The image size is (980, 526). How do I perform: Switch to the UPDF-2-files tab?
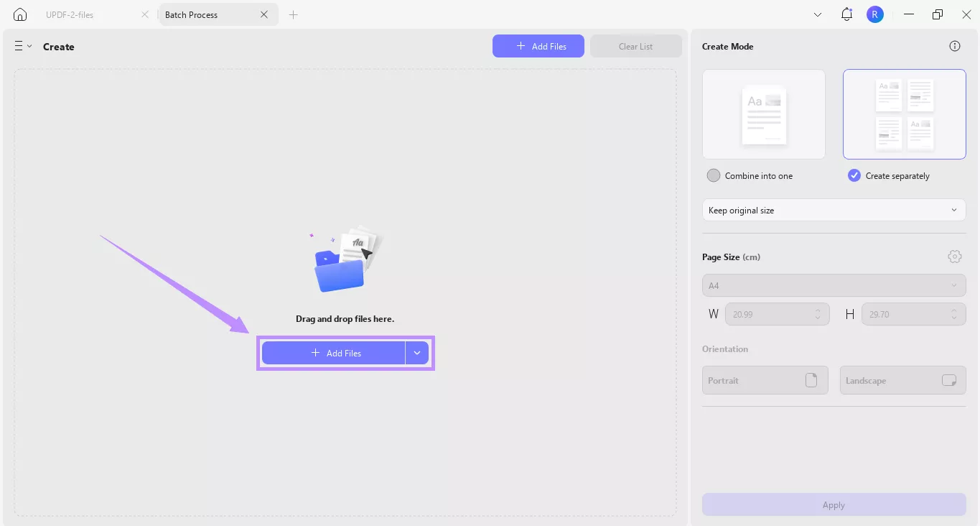coord(70,14)
